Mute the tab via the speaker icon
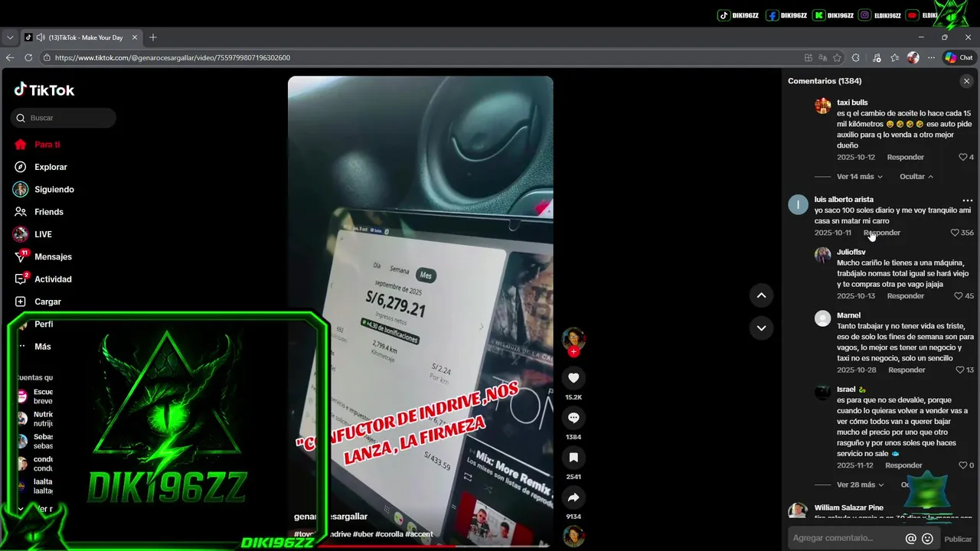The height and width of the screenshot is (551, 980). (x=41, y=37)
